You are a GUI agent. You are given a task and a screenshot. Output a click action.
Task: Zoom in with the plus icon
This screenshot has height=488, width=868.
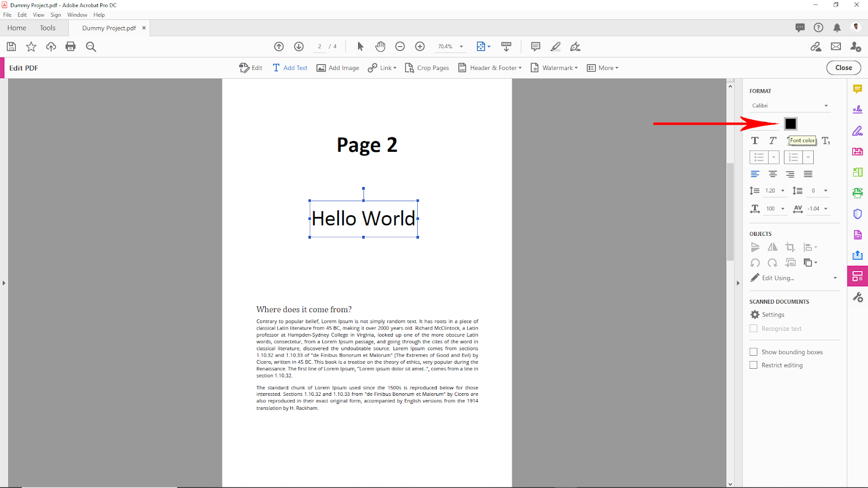[x=420, y=47]
